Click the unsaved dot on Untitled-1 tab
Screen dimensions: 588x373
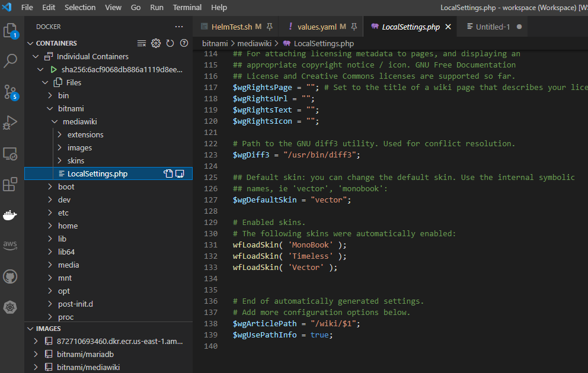click(x=519, y=27)
